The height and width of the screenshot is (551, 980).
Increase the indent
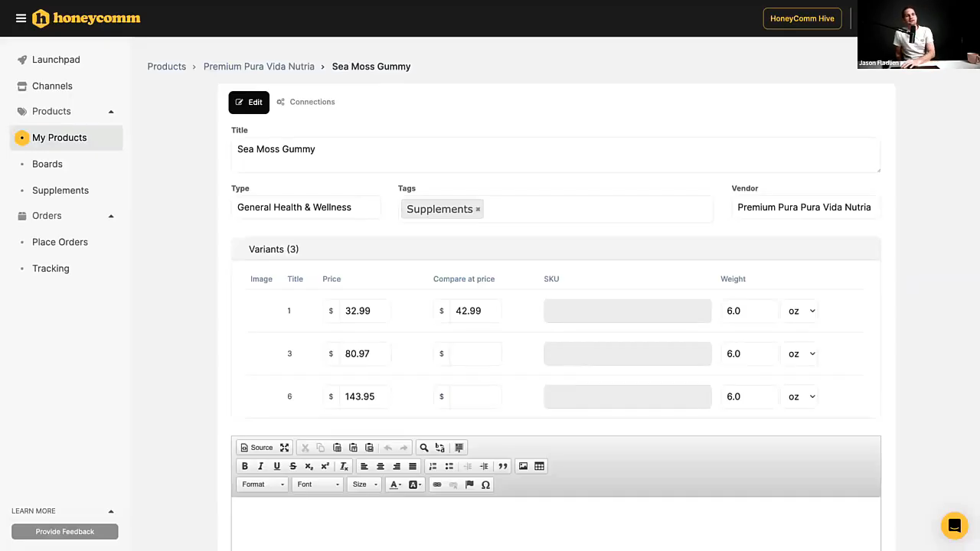coord(484,466)
